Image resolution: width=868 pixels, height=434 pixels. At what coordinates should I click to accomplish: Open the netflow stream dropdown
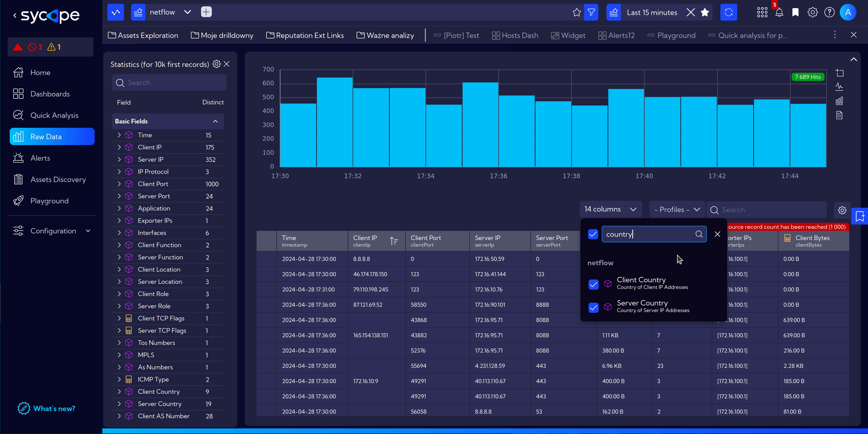tap(188, 12)
